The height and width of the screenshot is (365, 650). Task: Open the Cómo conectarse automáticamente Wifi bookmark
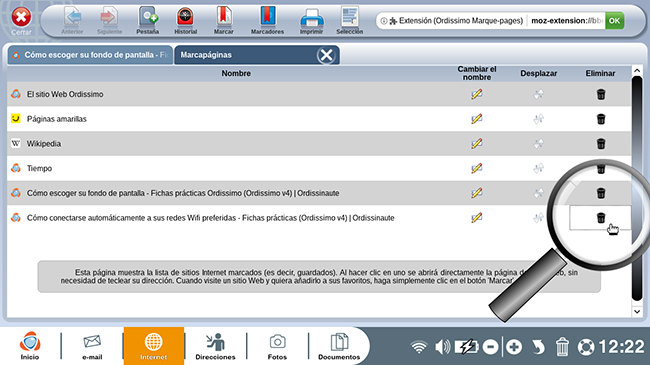(210, 218)
